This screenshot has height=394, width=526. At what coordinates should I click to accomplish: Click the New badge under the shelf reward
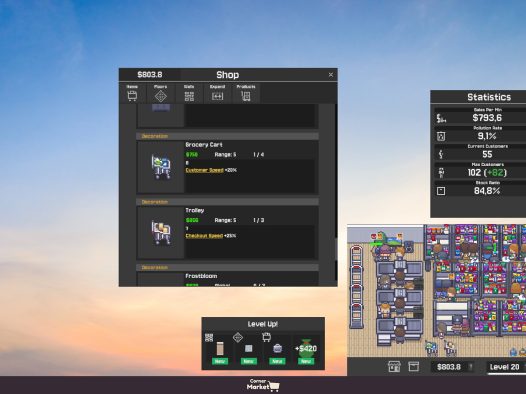coord(220,361)
